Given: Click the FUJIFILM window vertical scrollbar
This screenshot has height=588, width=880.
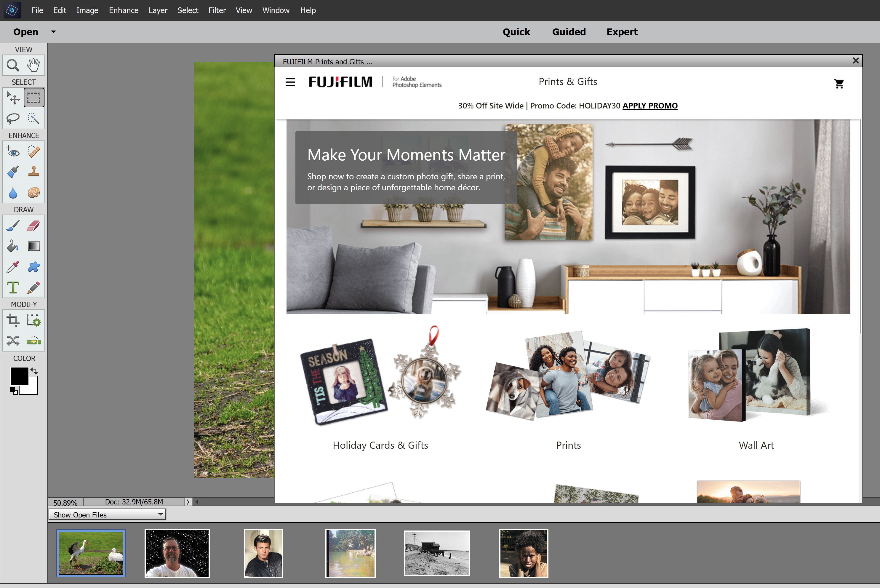Looking at the screenshot, I should click(860, 226).
